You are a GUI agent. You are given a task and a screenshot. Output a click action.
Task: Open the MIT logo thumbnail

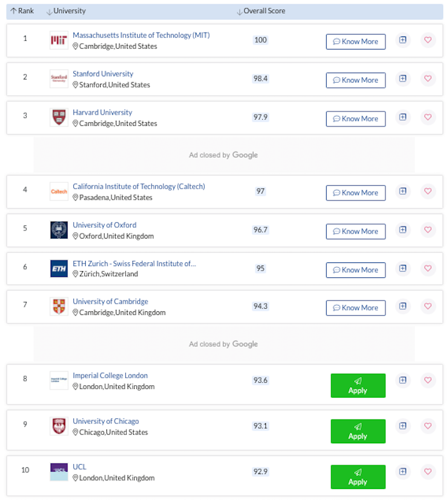pos(59,40)
